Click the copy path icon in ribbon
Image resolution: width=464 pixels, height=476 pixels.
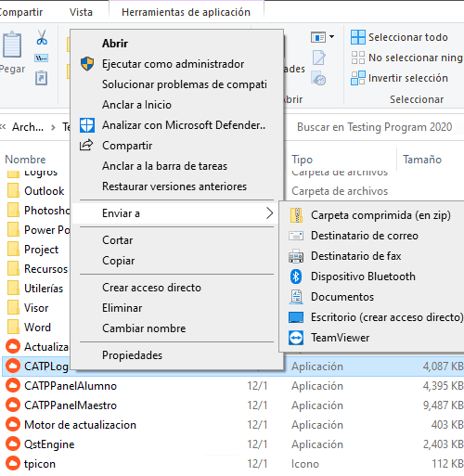(41, 58)
